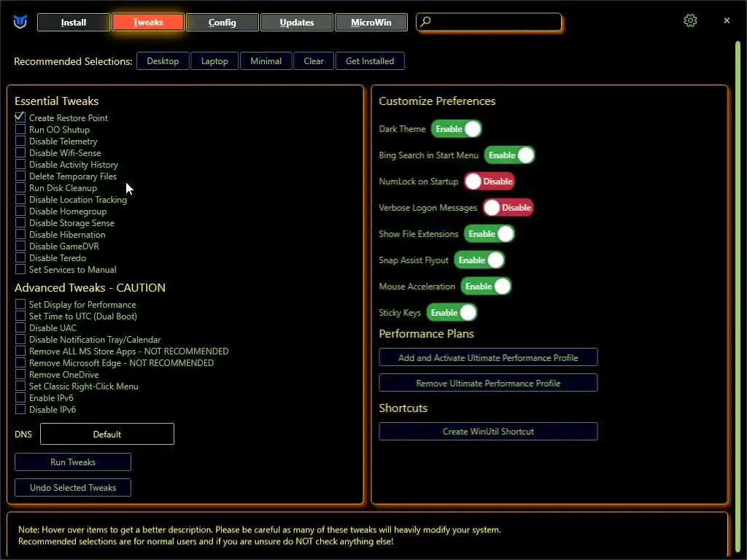Check Disable Wifi-Sense
Screen dimensions: 747x560
tap(20, 152)
